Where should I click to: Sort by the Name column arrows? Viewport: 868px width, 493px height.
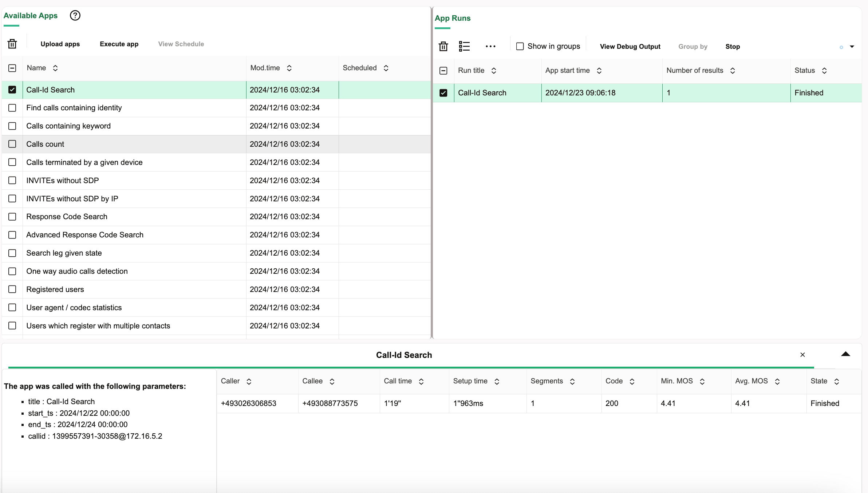[x=55, y=68]
